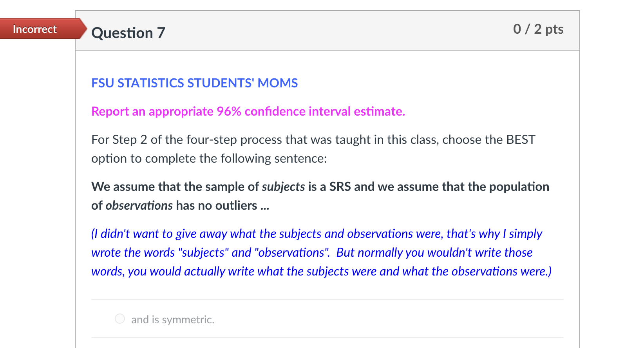Click the red Incorrect status badge
Screen dimensions: 644x348
click(x=34, y=29)
